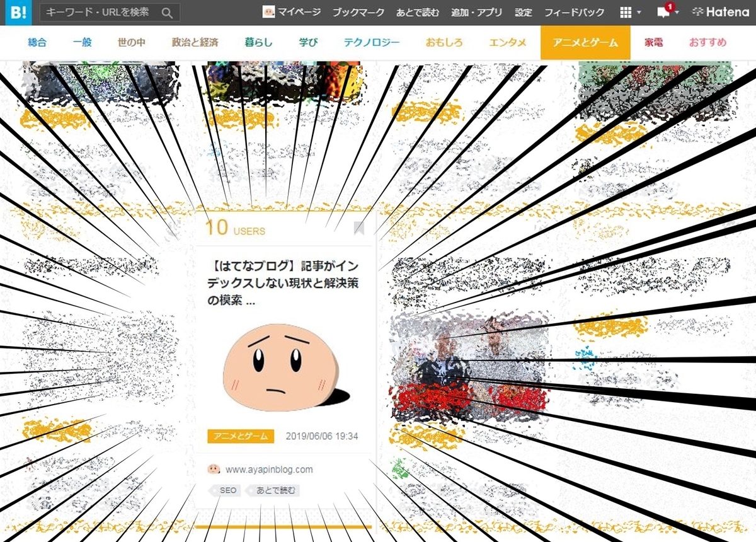Viewport: 756px width, 542px height.
Task: Click the Hatena logo at top right
Action: pyautogui.click(x=720, y=13)
